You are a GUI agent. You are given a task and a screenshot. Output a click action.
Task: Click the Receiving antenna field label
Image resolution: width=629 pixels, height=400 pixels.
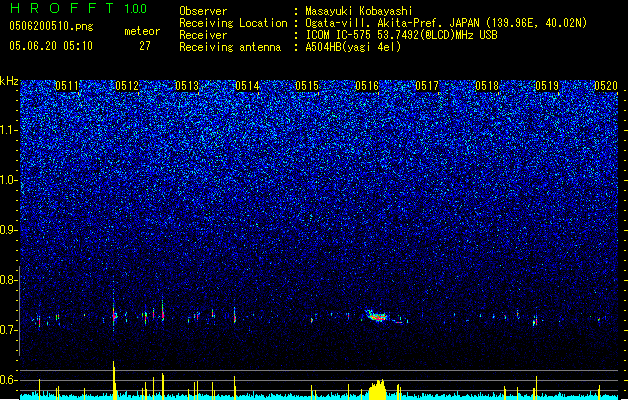[230, 47]
